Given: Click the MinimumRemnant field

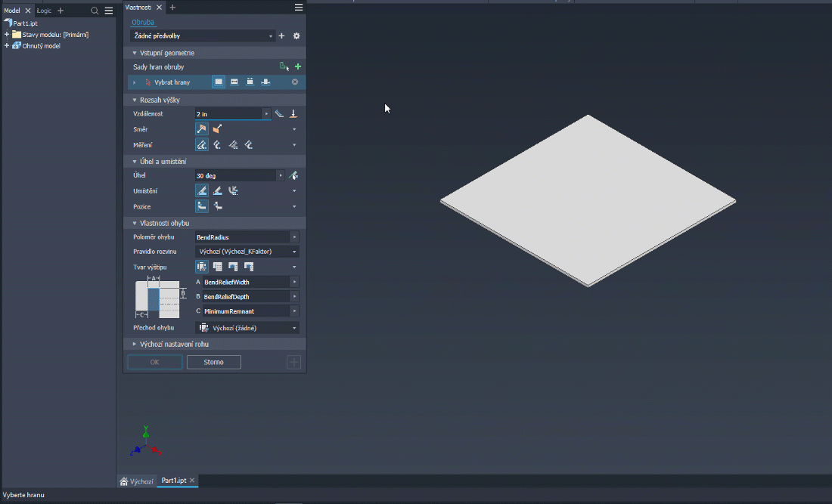Looking at the screenshot, I should pos(247,311).
